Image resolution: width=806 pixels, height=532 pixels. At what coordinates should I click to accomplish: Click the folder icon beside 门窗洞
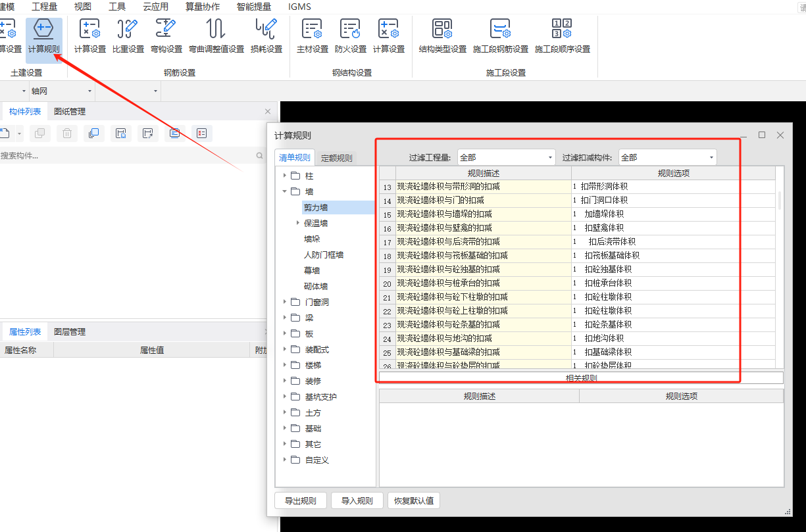click(295, 302)
